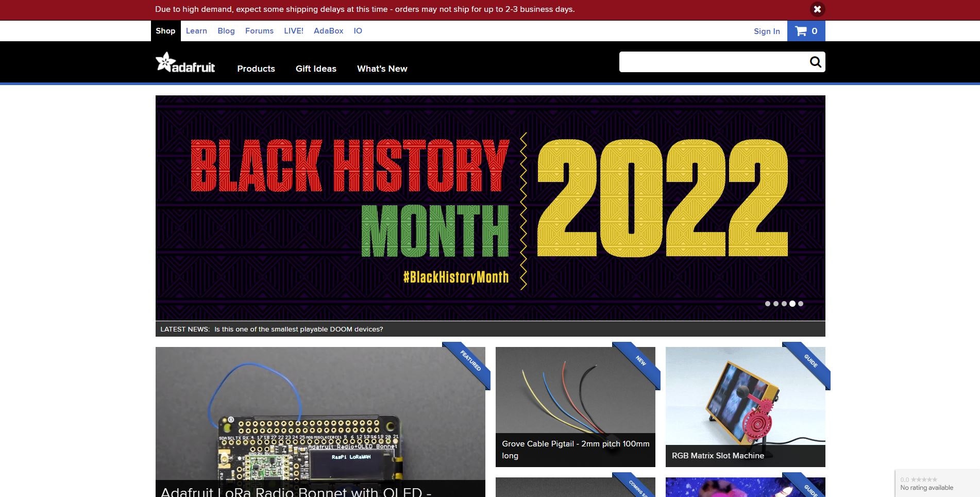Viewport: 980px width, 497px height.
Task: Select the second carousel indicator dot
Action: click(x=775, y=304)
